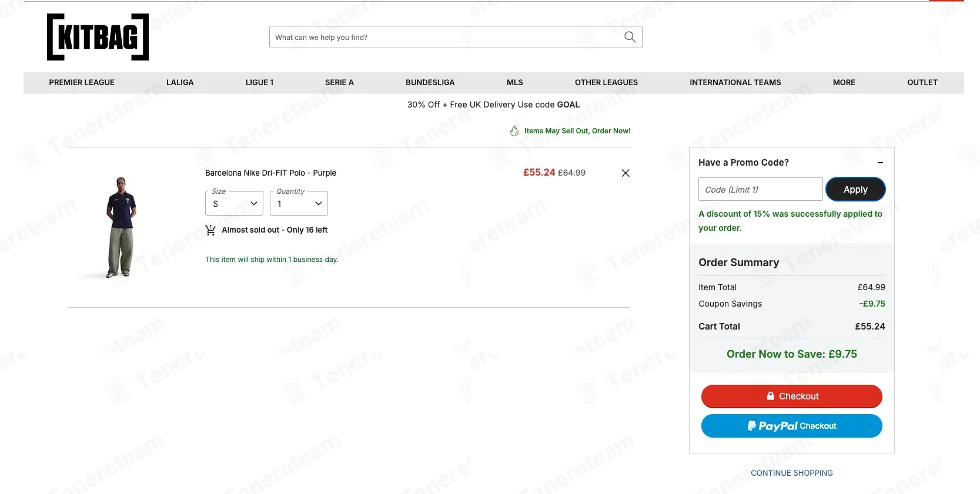This screenshot has height=494, width=980.
Task: Click the search magnifier icon
Action: point(630,37)
